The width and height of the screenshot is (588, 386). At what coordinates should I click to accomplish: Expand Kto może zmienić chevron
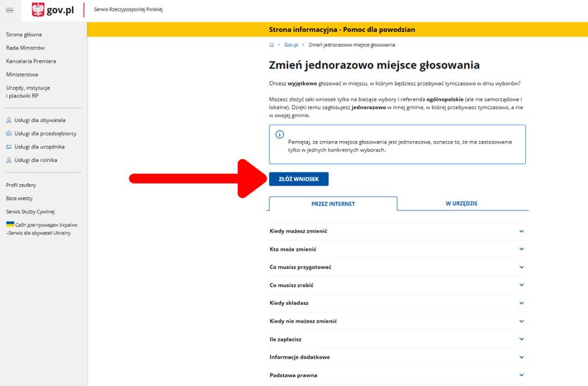[521, 249]
